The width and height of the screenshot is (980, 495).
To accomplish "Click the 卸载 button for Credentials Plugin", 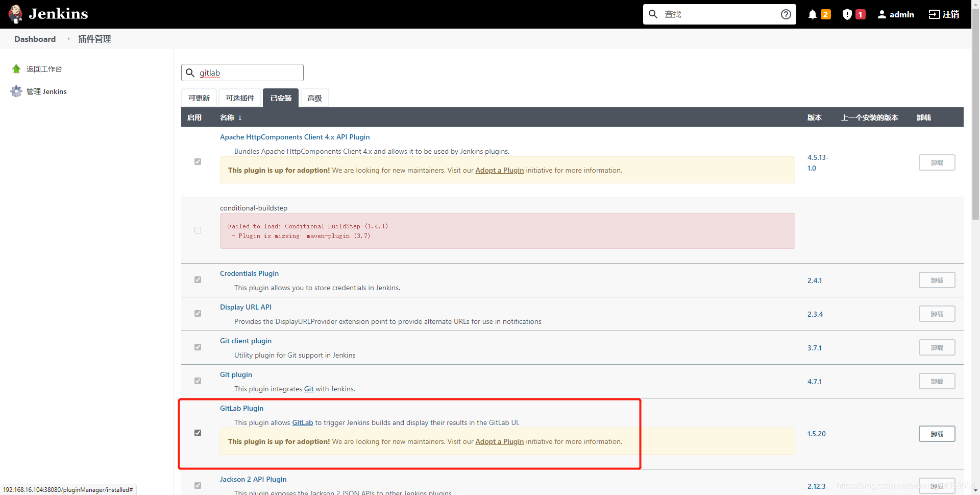I will click(937, 280).
